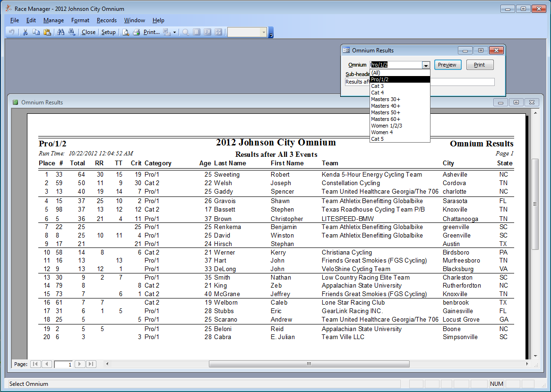The height and width of the screenshot is (392, 551).
Task: Click the Zoom magnifier toolbar icon
Action: click(x=186, y=32)
